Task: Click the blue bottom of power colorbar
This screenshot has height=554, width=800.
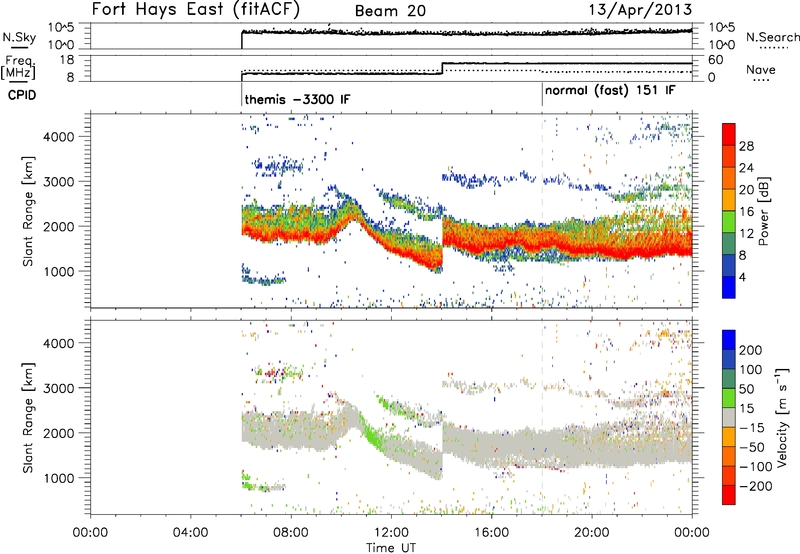Action: tap(729, 287)
